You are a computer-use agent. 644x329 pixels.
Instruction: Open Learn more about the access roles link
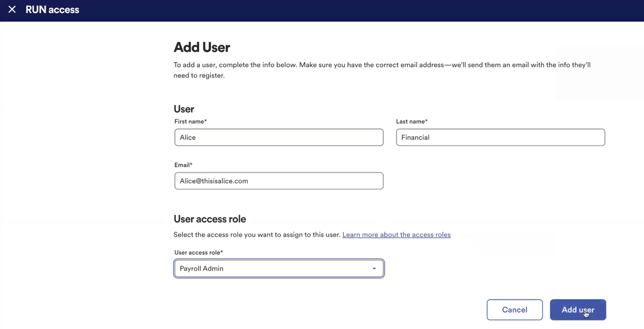pos(396,235)
